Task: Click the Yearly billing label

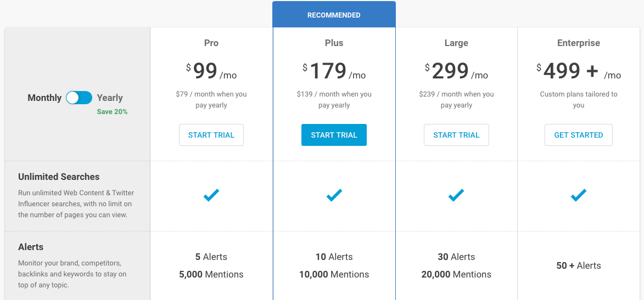Action: 110,98
